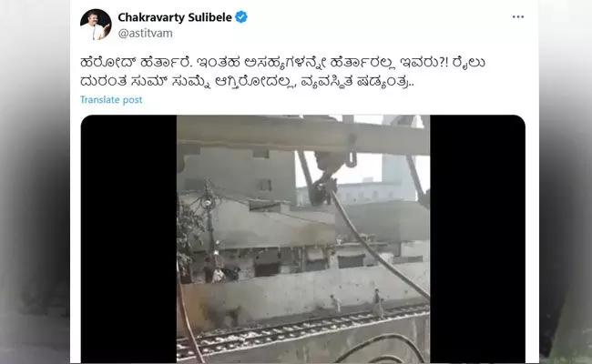Open Chakravarty Sulibele's profile picture
This screenshot has height=364, width=592.
96,25
